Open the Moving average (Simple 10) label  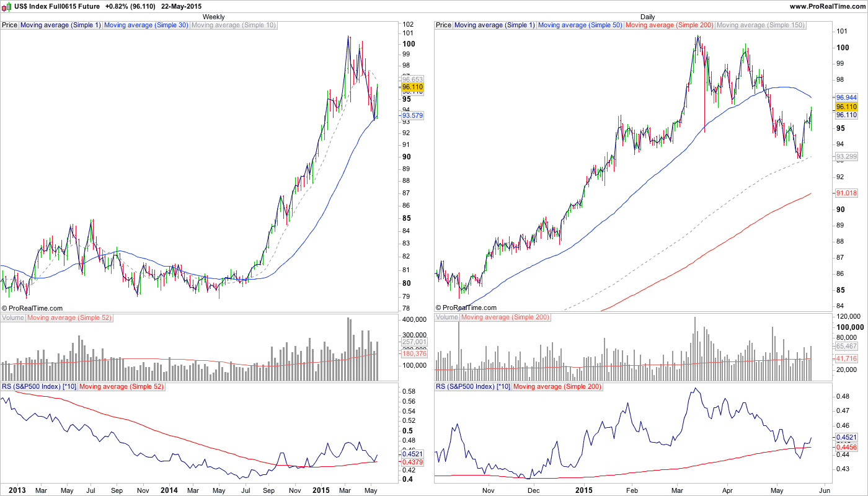(234, 25)
